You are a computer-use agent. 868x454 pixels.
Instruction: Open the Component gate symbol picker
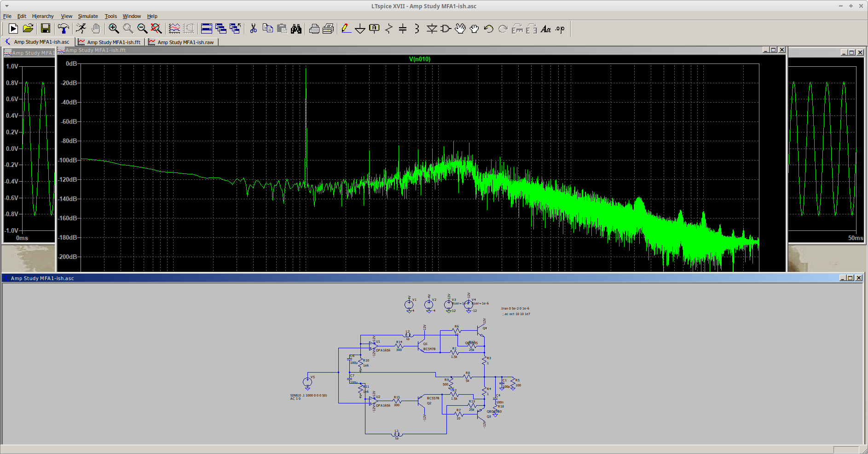coord(446,29)
